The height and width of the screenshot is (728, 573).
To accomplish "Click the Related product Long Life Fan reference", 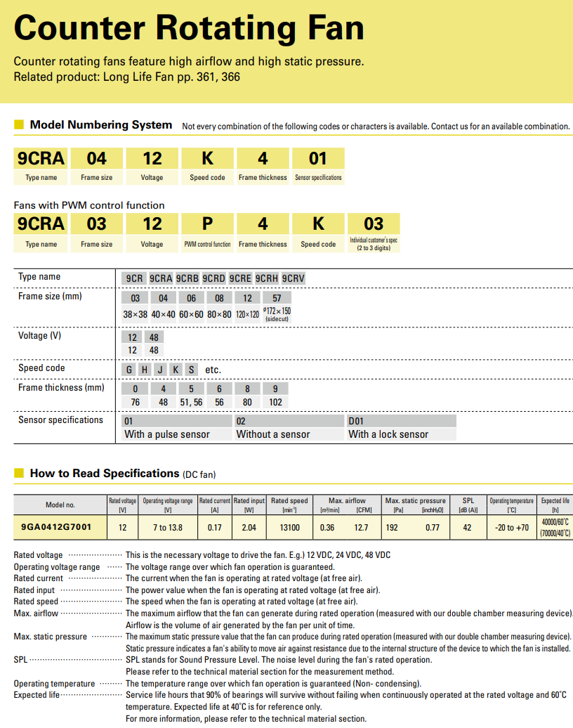I will coord(127,77).
